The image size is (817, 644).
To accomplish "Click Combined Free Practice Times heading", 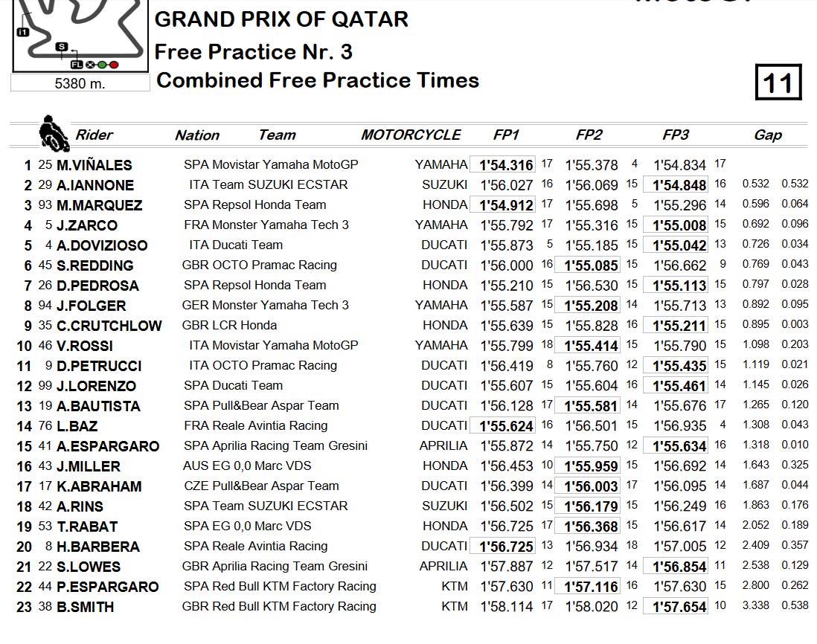I will (x=317, y=80).
